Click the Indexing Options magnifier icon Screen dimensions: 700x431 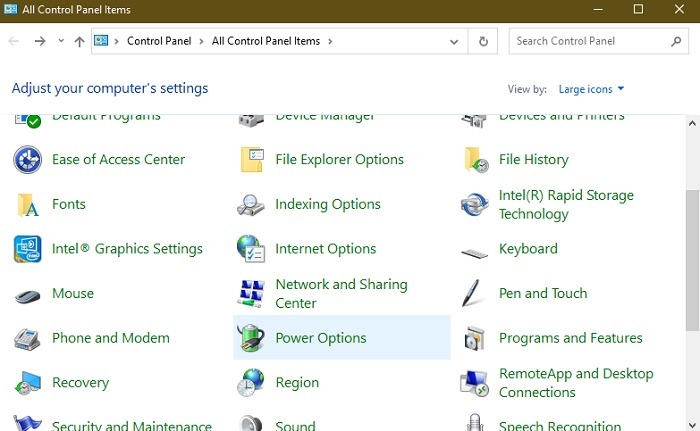point(251,205)
